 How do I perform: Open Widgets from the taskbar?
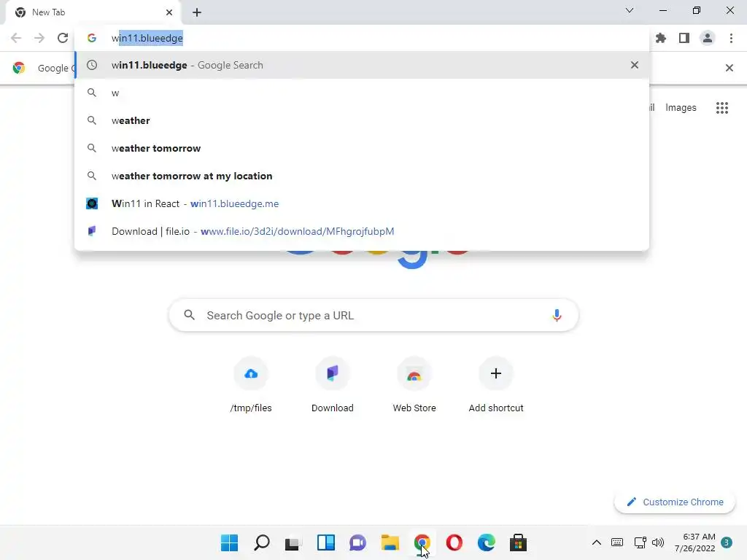tap(326, 542)
